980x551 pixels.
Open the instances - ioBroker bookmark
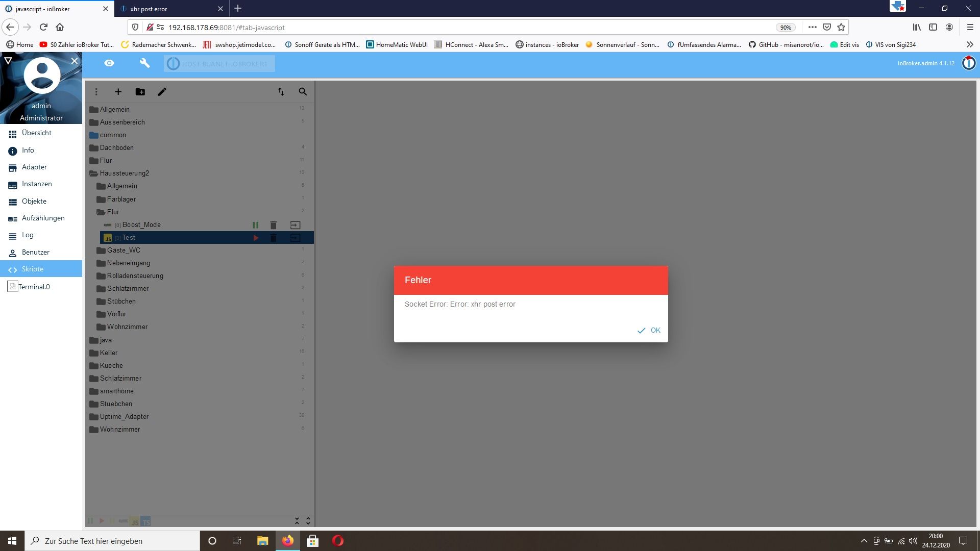tap(547, 45)
